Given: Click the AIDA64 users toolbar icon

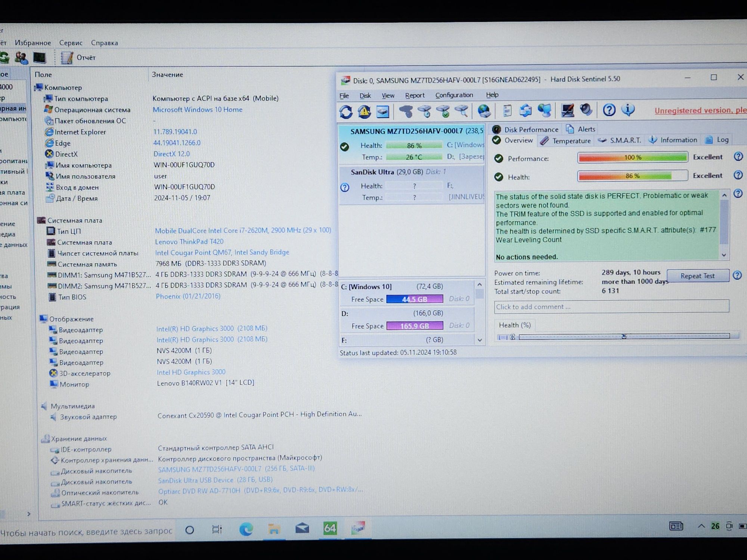Looking at the screenshot, I should click(21, 57).
